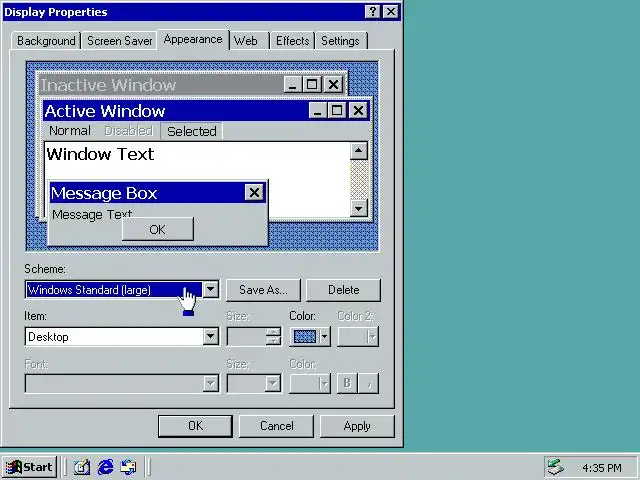Click the system tray network icon
The image size is (640, 480).
(x=556, y=467)
